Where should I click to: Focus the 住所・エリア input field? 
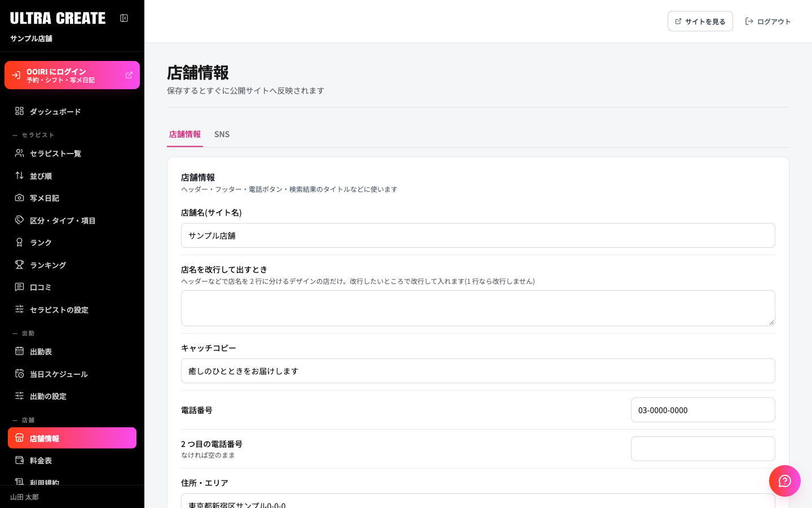point(478,501)
